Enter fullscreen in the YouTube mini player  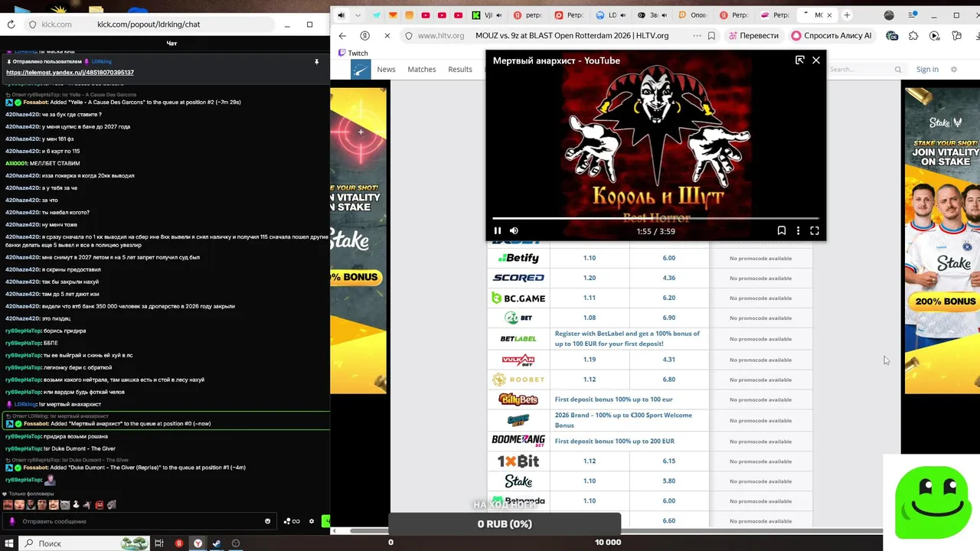[x=815, y=230]
